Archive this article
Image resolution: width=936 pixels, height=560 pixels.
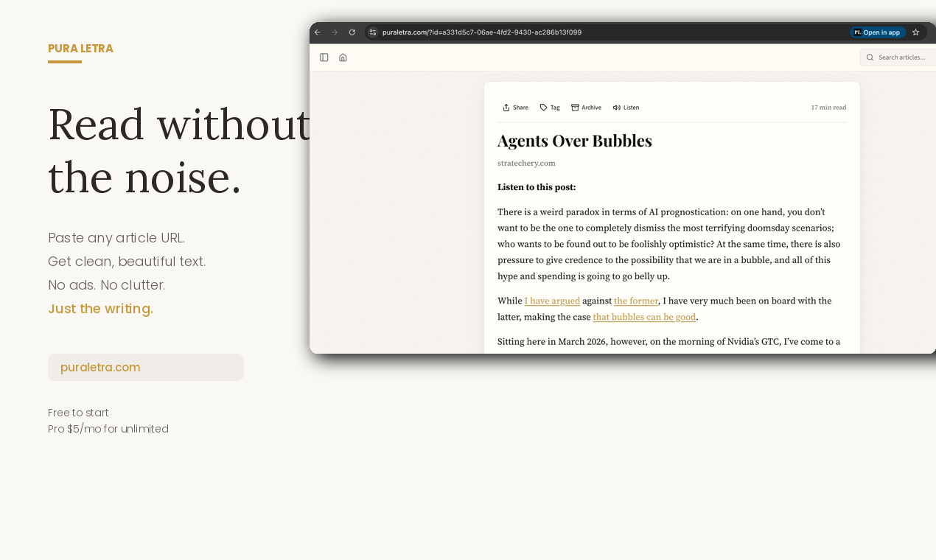coord(586,107)
